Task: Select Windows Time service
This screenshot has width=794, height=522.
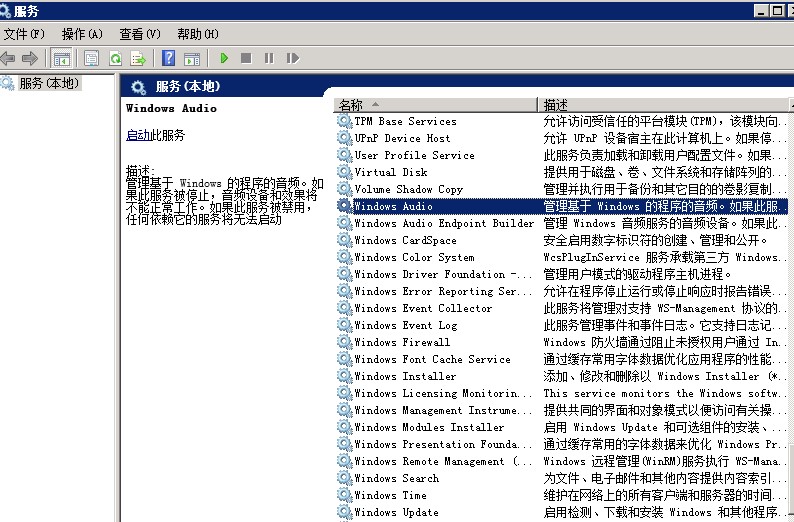Action: (561, 495)
